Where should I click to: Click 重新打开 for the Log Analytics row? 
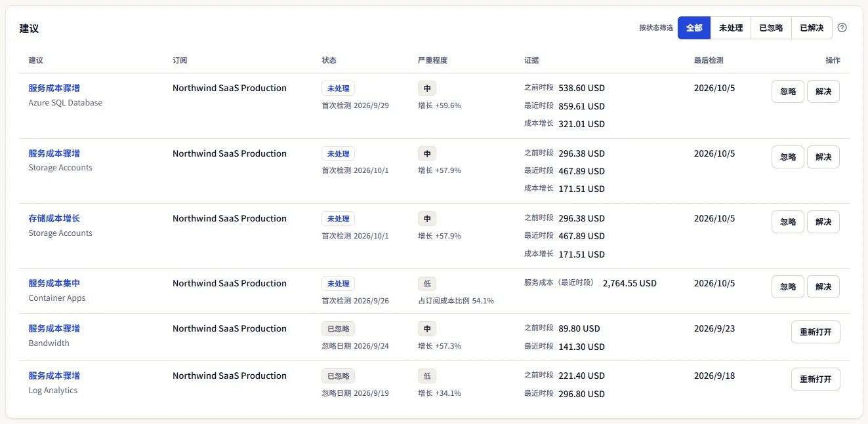click(816, 379)
